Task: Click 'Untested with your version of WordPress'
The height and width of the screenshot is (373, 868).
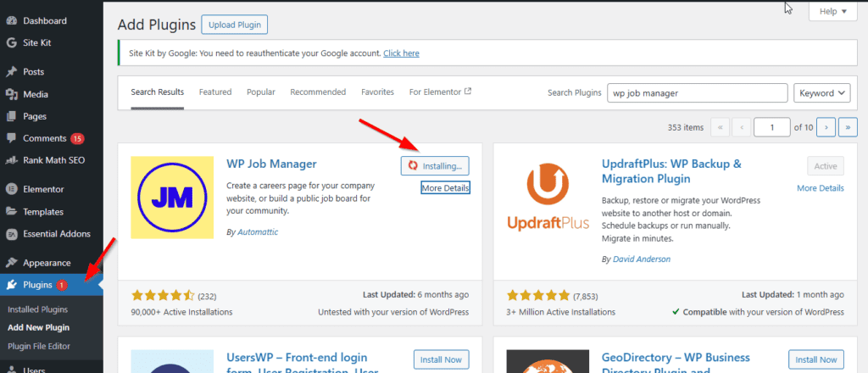Action: pos(393,312)
